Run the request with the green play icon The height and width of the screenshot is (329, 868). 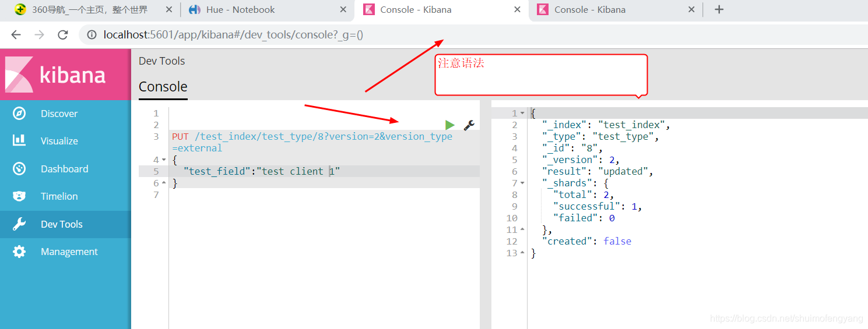pos(449,125)
